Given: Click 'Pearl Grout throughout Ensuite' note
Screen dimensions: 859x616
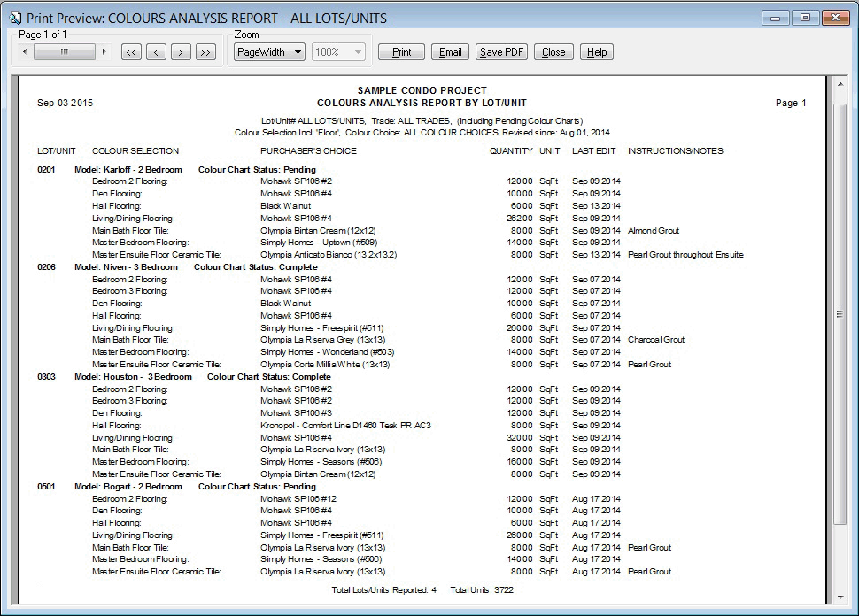Looking at the screenshot, I should [x=686, y=255].
